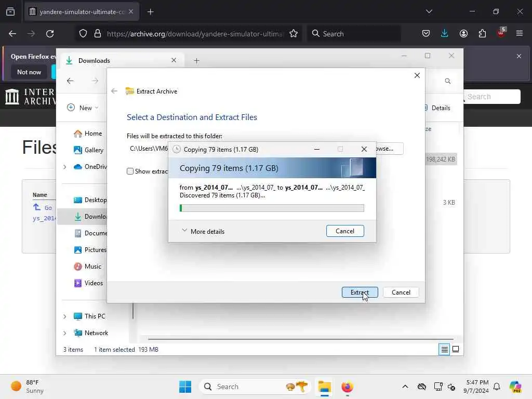Image resolution: width=532 pixels, height=399 pixels.
Task: Open File Explorer from taskbar
Action: 324,387
